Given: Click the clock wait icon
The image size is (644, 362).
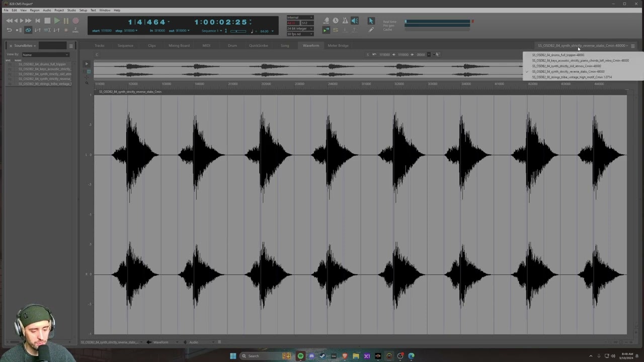Looking at the screenshot, I should 336,21.
